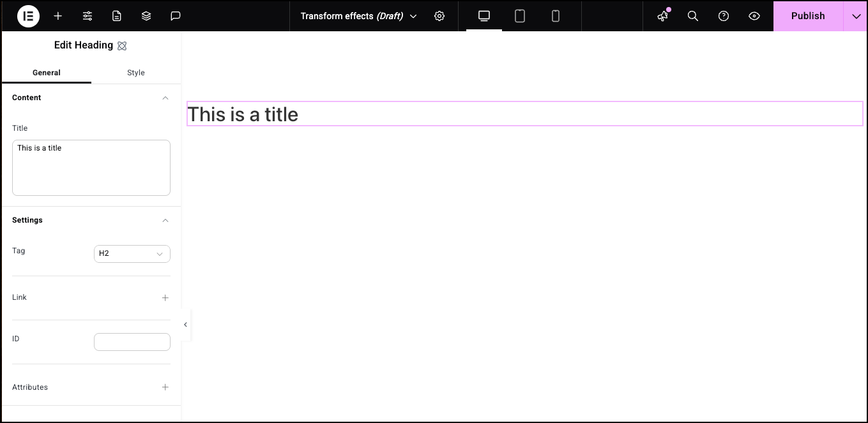Screen dimensions: 868x423
Task: Open the Notes comment icon
Action: click(176, 16)
